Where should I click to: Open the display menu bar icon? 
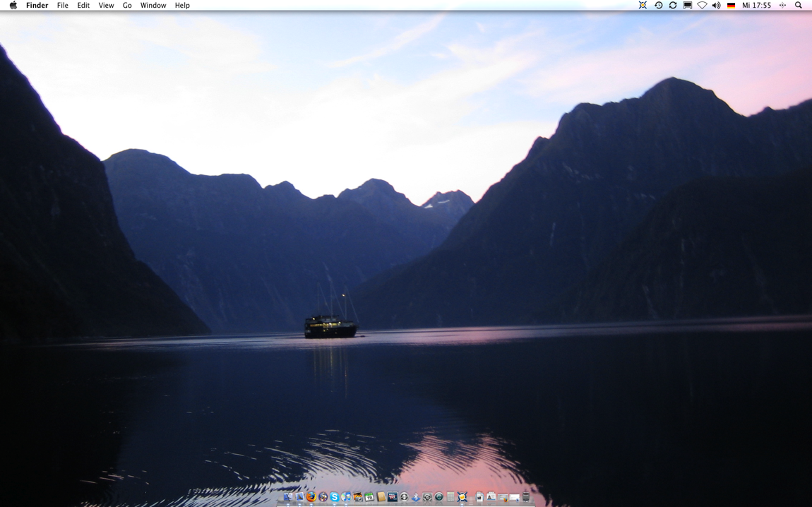[x=687, y=6]
